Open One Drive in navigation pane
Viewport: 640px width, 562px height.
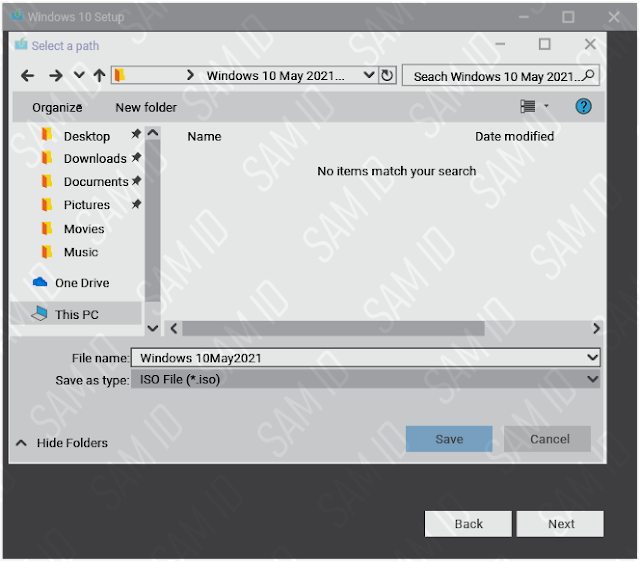(x=82, y=283)
